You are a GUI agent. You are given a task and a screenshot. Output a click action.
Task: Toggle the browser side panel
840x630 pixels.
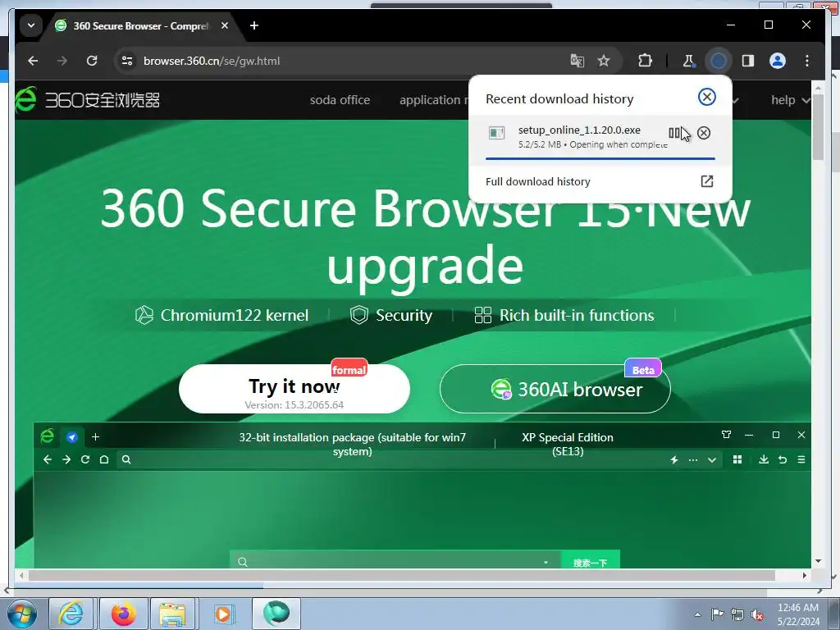click(748, 61)
